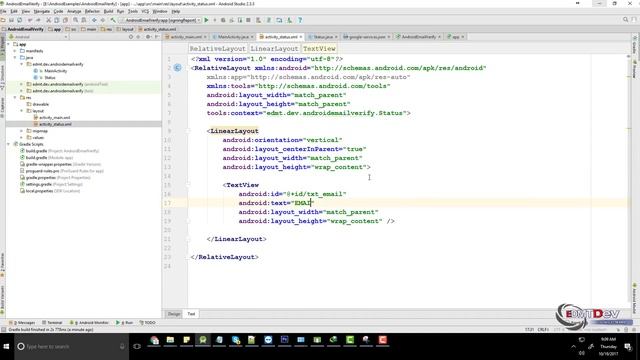Collapse the res folder
This screenshot has height=360, width=640.
[16, 98]
